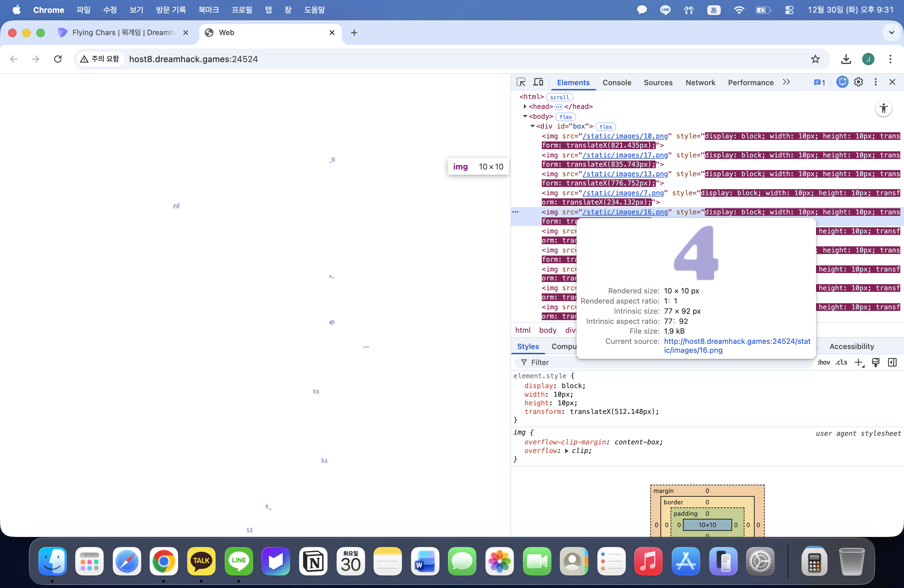Viewport: 904px width, 588px height.
Task: Click the inspect element picker icon
Action: [x=521, y=82]
